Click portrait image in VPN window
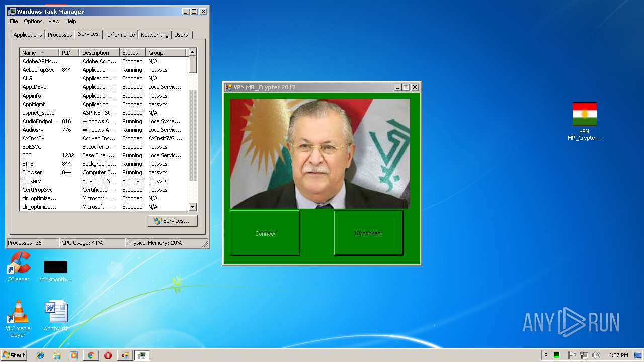This screenshot has height=362, width=644. [320, 153]
